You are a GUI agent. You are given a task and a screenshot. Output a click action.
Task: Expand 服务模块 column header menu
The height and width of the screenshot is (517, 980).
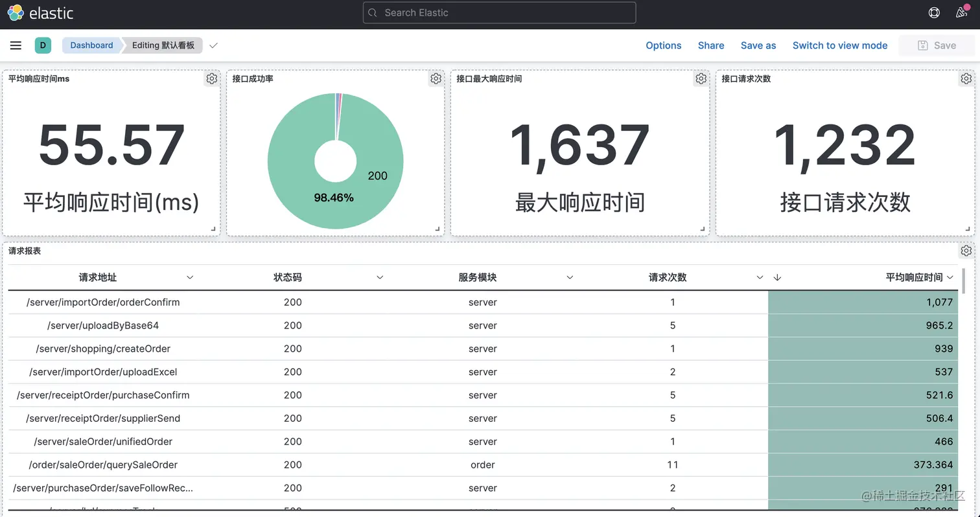pos(570,277)
